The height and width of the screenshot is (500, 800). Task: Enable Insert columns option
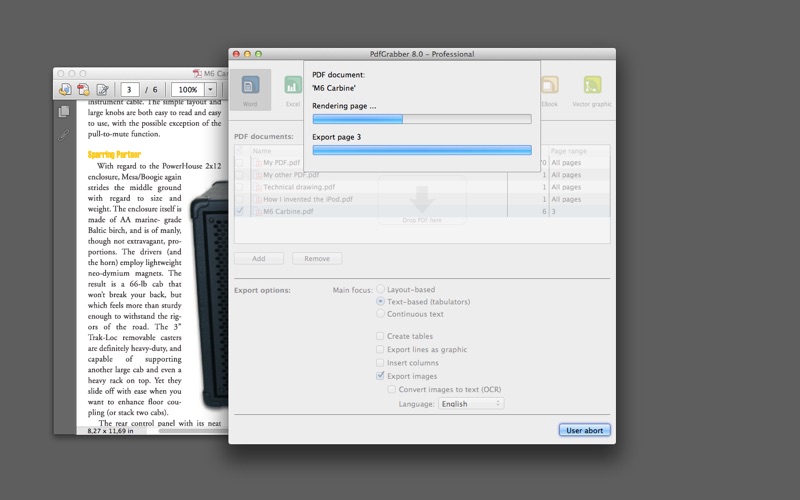click(x=380, y=363)
